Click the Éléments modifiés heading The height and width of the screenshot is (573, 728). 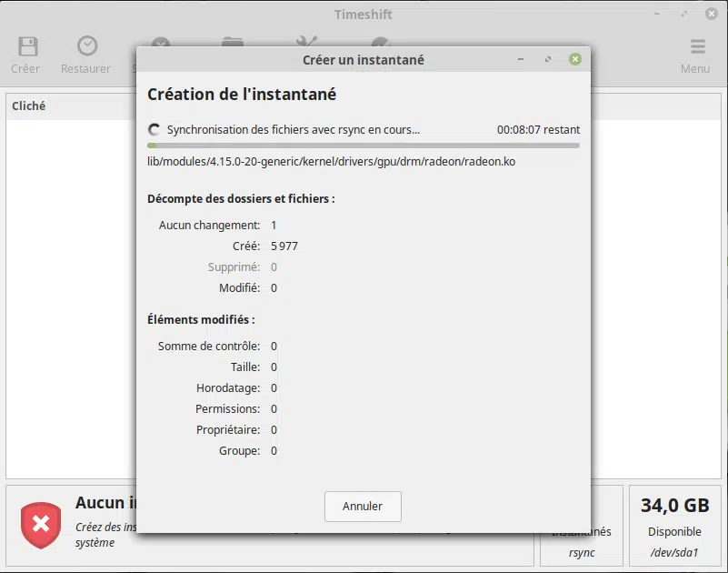(201, 320)
